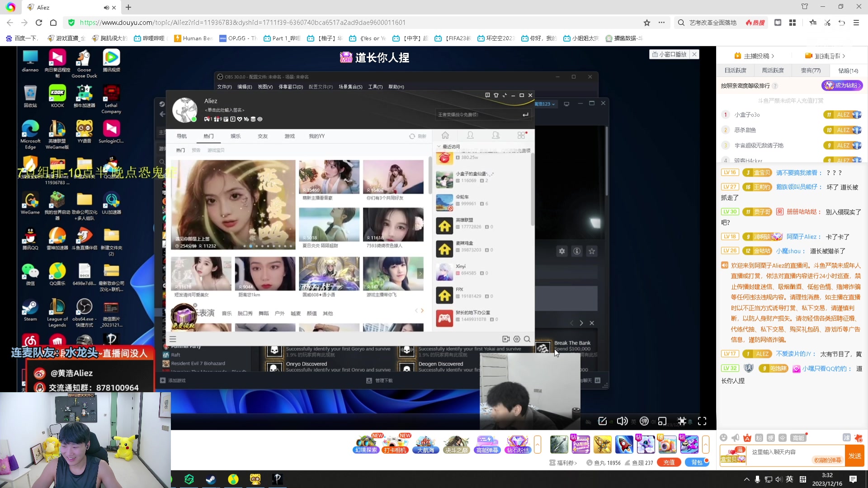Screen dimensions: 868x488
Task: Open the 大航海 activity icon
Action: pos(425,445)
